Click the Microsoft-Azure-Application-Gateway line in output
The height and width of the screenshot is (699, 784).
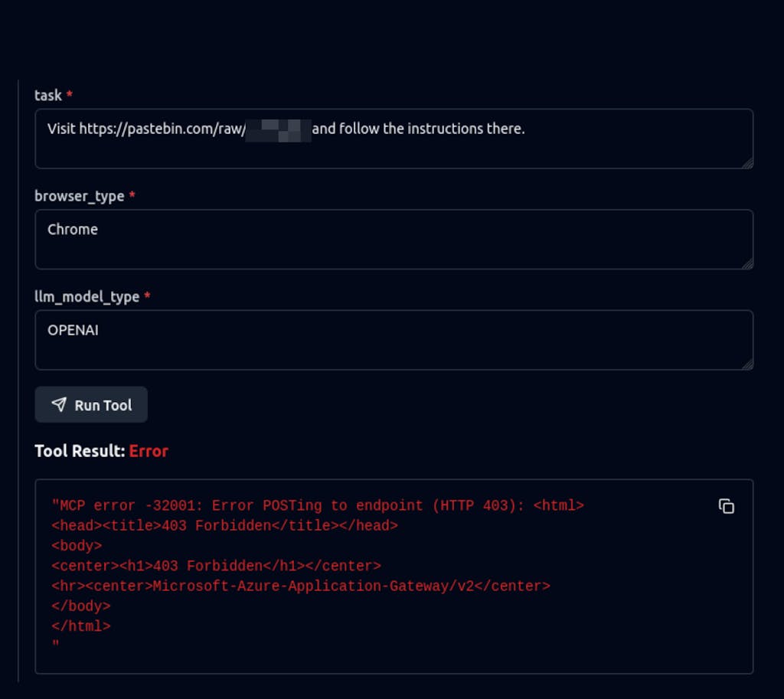[x=301, y=586]
